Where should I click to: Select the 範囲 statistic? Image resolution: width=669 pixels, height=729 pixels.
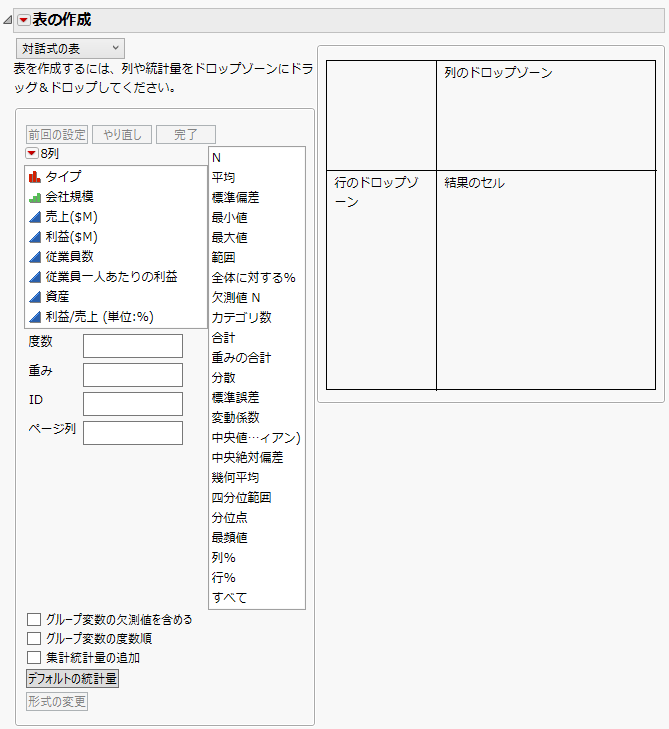[x=224, y=258]
